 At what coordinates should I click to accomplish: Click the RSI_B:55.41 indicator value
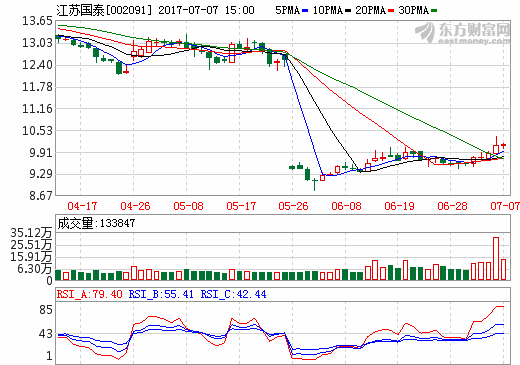161,294
